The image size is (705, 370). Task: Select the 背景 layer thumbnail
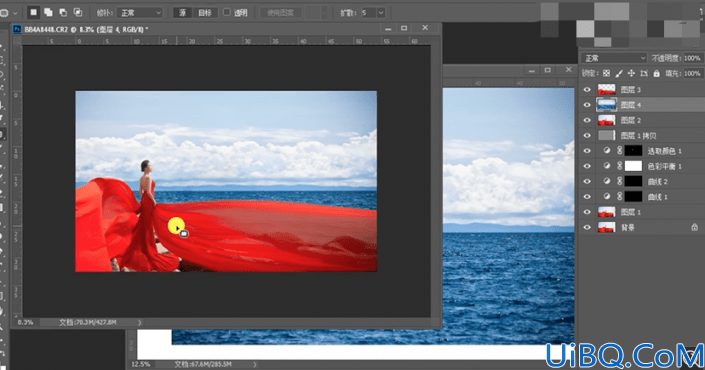(x=606, y=227)
